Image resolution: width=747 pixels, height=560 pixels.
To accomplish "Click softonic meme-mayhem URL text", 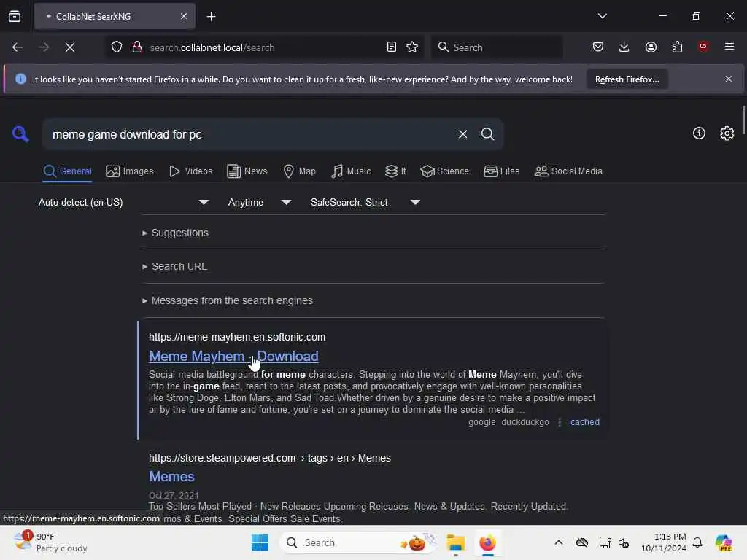I will 237,337.
